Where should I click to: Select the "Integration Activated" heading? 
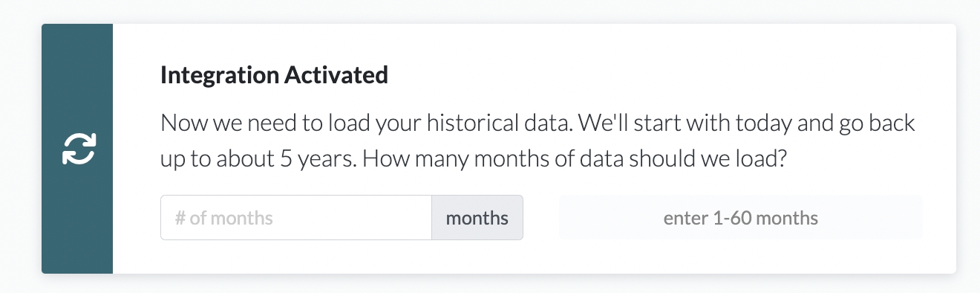[x=274, y=75]
